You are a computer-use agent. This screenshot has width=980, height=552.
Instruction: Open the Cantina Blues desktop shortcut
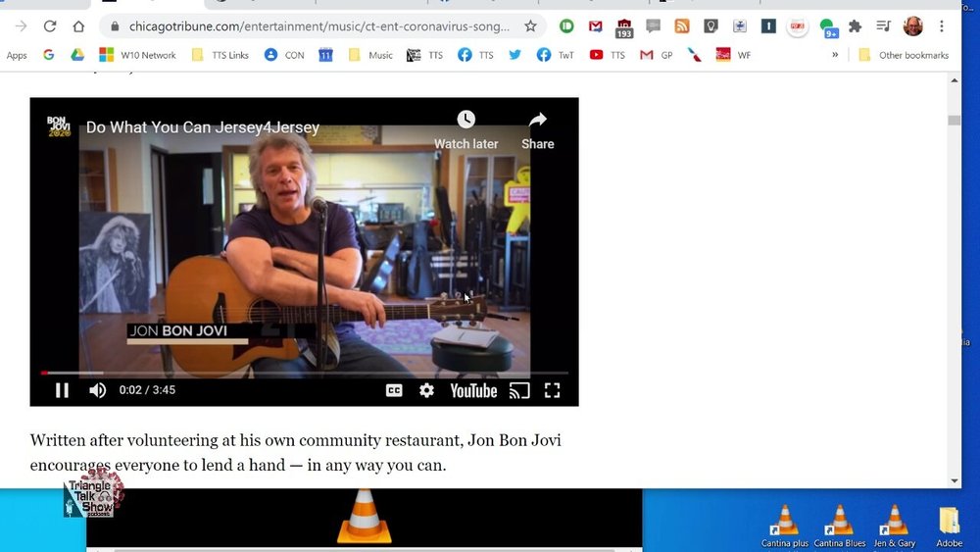coord(840,527)
